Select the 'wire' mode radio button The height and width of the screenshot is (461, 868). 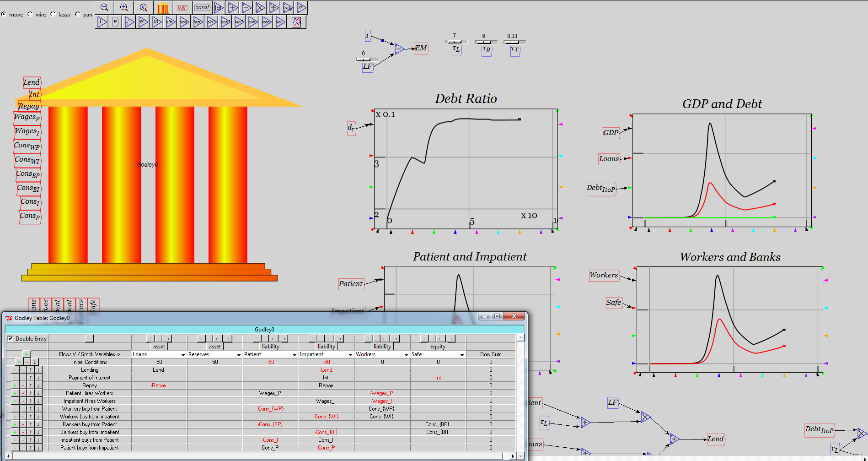(x=30, y=14)
